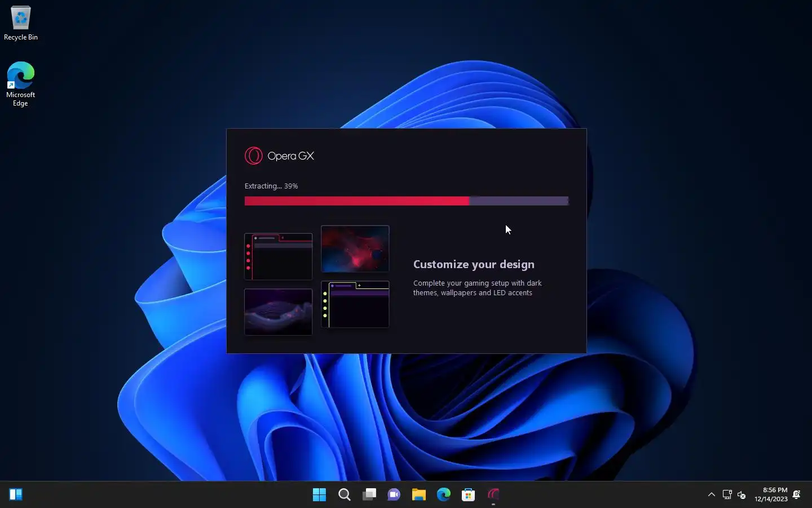
Task: Click the "Customize your design" heading
Action: pyautogui.click(x=474, y=264)
